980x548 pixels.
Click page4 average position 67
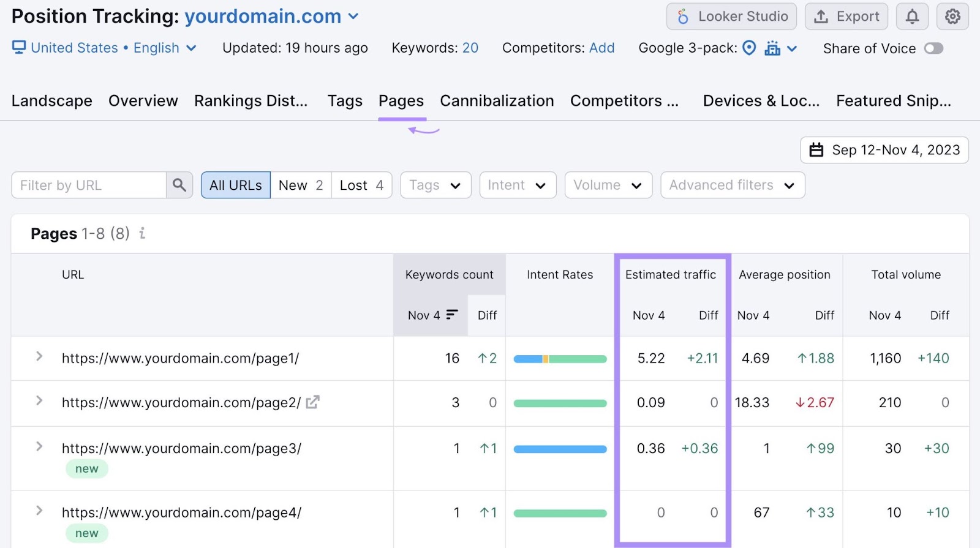pyautogui.click(x=761, y=512)
